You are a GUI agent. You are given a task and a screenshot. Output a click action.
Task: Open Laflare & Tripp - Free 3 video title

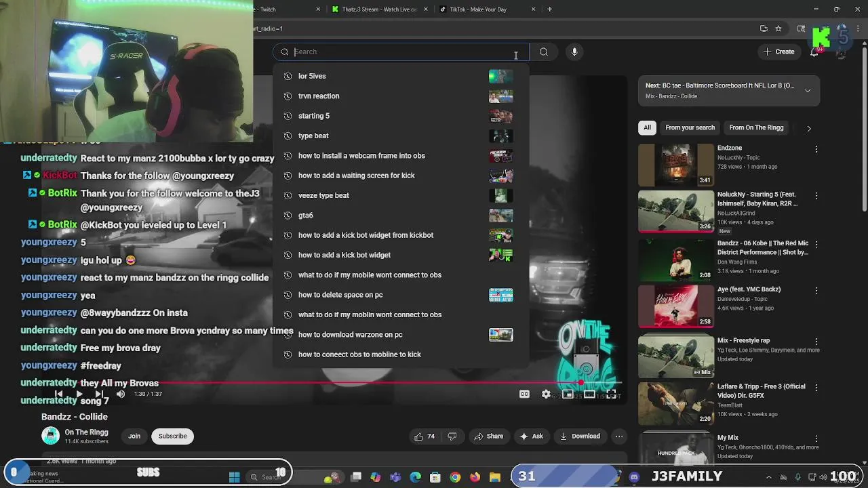761,391
